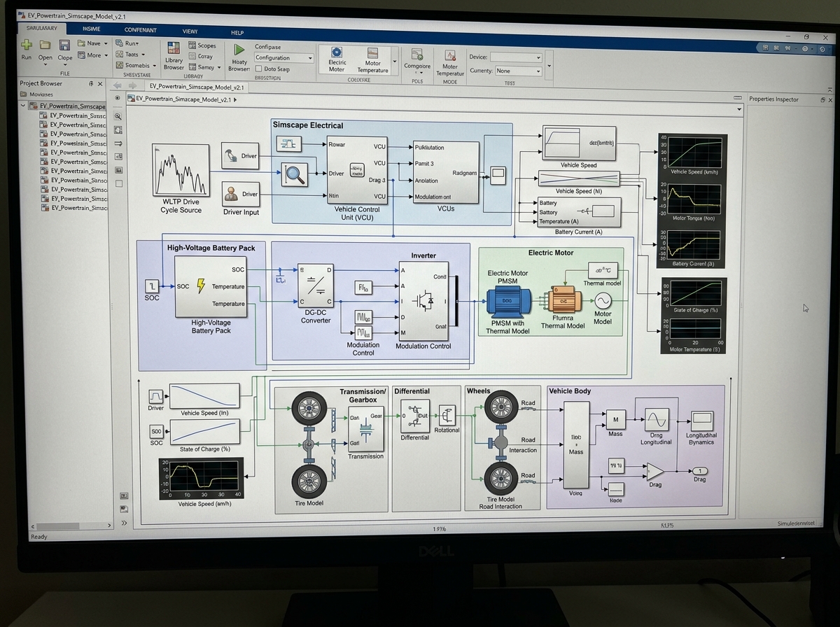
Task: Open the Device combo box
Action: pos(516,57)
